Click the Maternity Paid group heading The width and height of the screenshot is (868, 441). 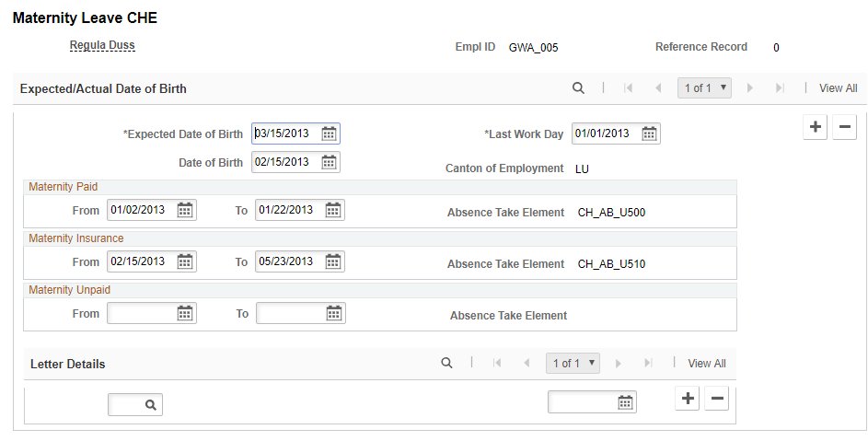[x=64, y=187]
